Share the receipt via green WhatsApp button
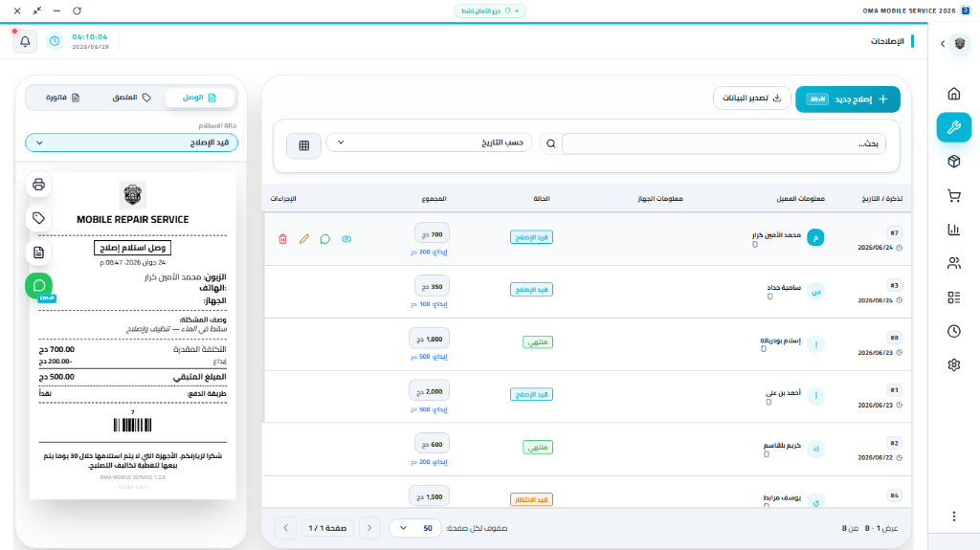 (38, 286)
